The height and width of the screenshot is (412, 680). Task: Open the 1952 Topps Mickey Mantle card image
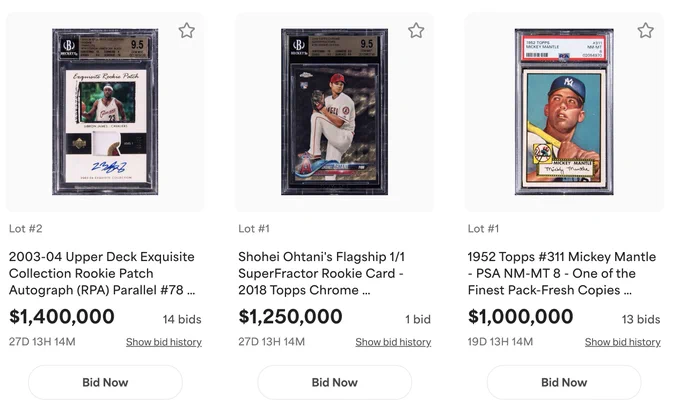tap(564, 112)
